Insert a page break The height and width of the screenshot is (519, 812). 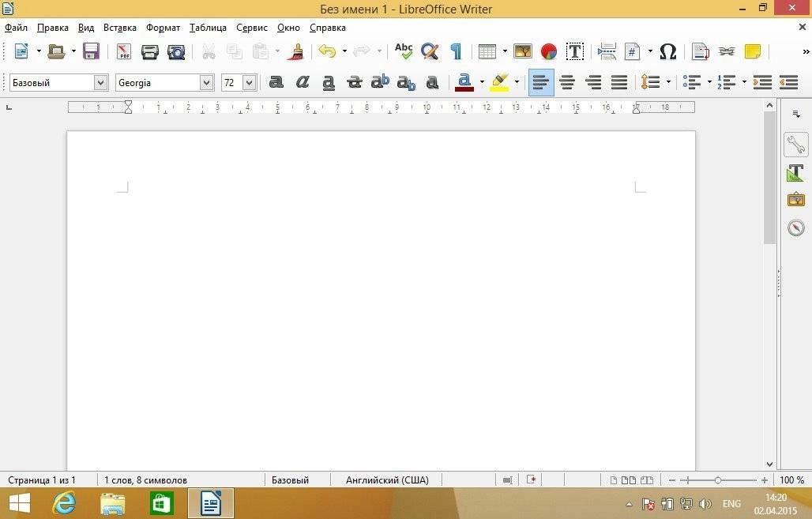pyautogui.click(x=607, y=51)
